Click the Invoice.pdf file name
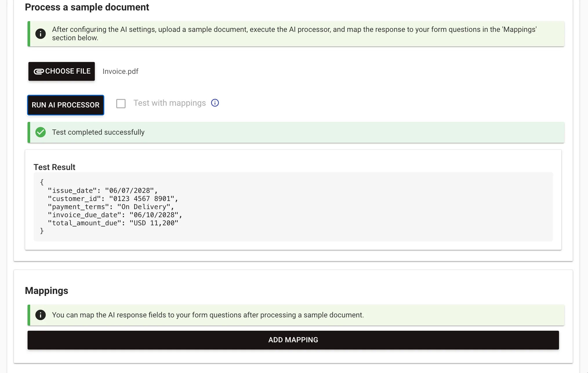This screenshot has width=588, height=373. (120, 72)
